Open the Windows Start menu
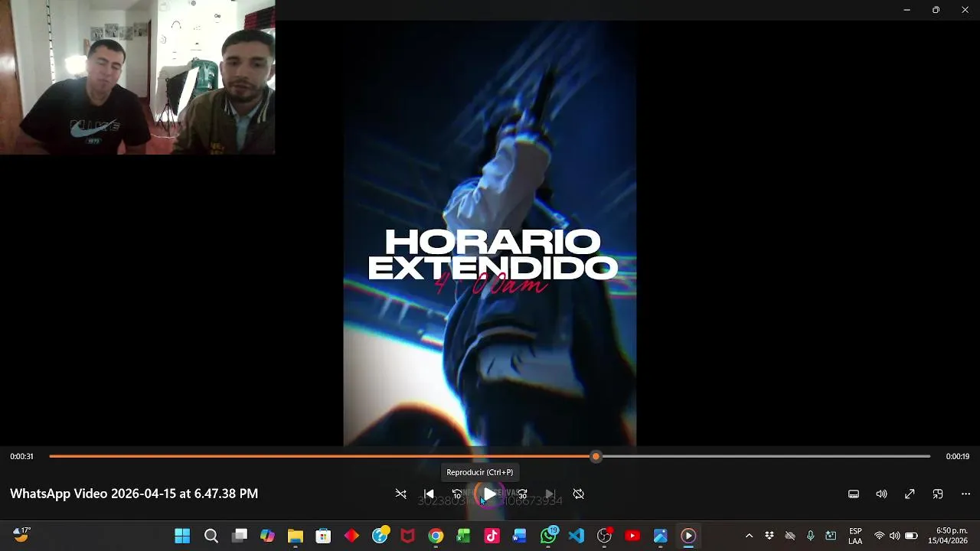The width and height of the screenshot is (980, 551). 182,536
